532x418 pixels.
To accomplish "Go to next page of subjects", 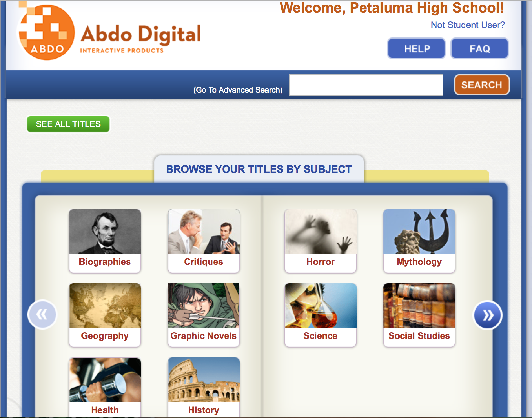I will pyautogui.click(x=487, y=315).
